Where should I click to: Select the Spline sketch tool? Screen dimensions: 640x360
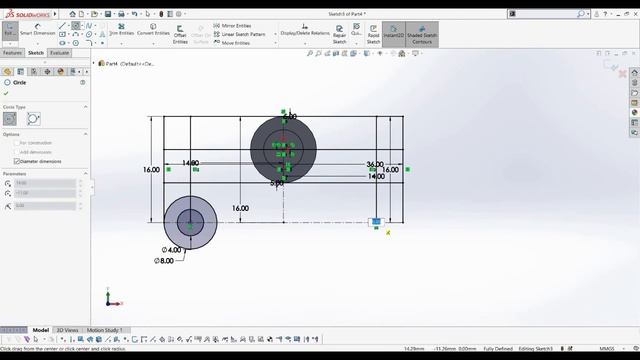[x=89, y=26]
